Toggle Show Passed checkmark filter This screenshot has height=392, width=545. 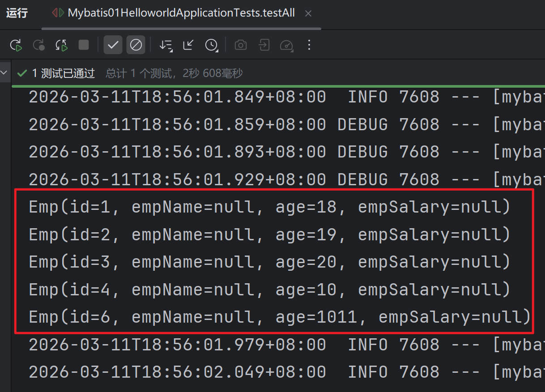click(113, 45)
